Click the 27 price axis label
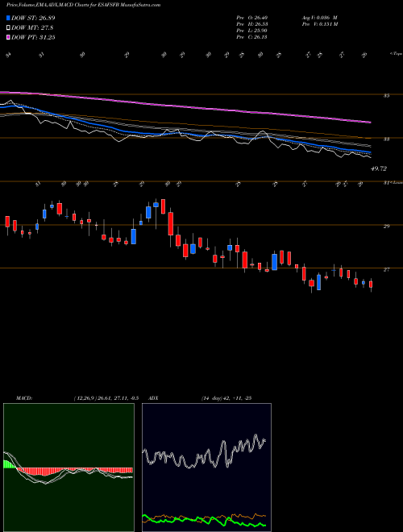Image resolution: width=403 pixels, height=532 pixels. coord(386,270)
